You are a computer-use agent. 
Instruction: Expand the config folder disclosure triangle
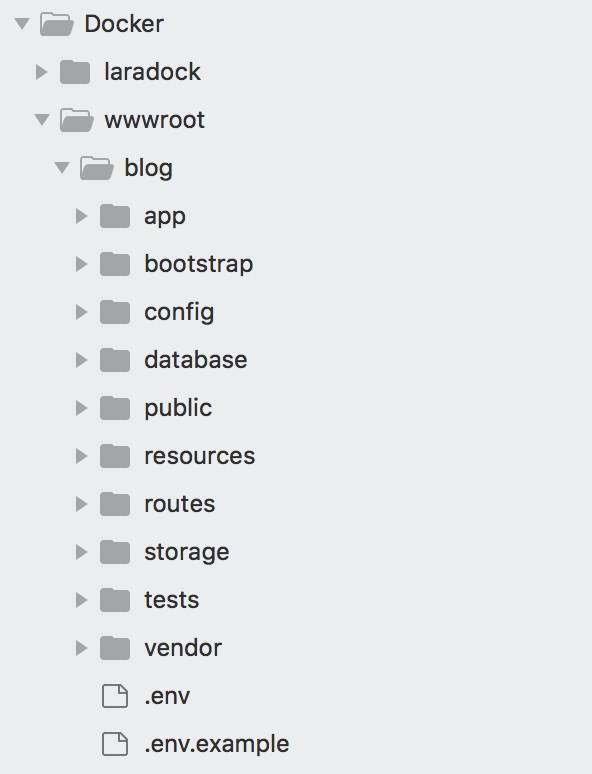81,312
